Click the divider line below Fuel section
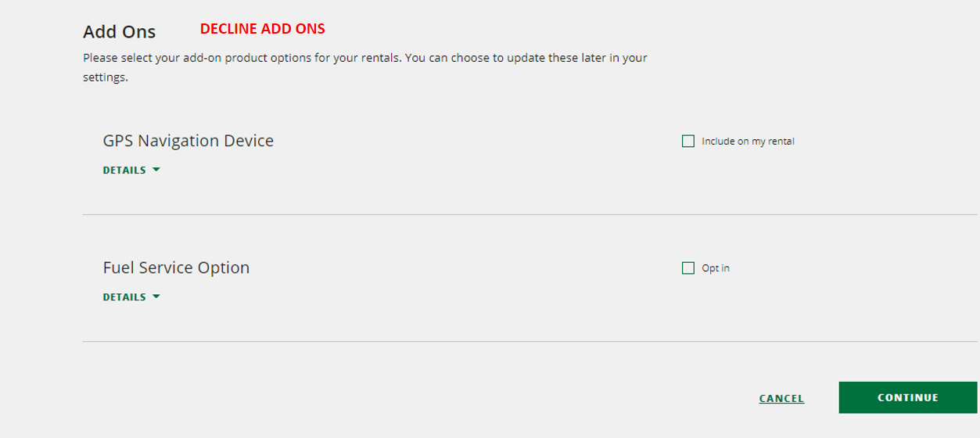 [x=529, y=341]
